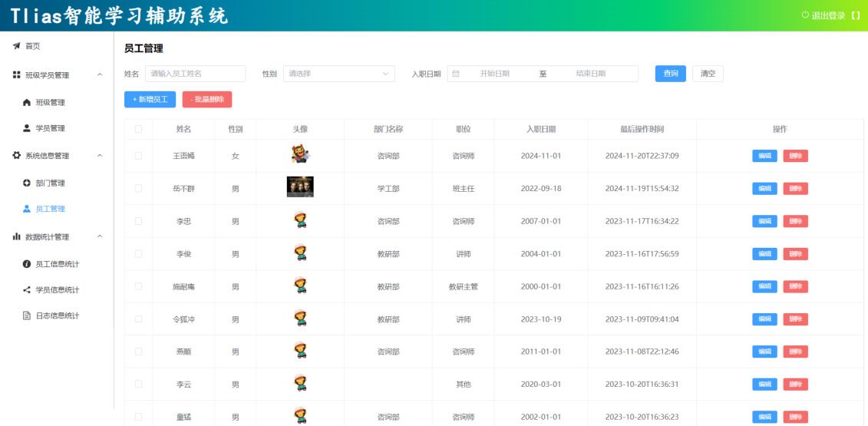Check the row checkbox for 李云
868x426 pixels.
(138, 384)
